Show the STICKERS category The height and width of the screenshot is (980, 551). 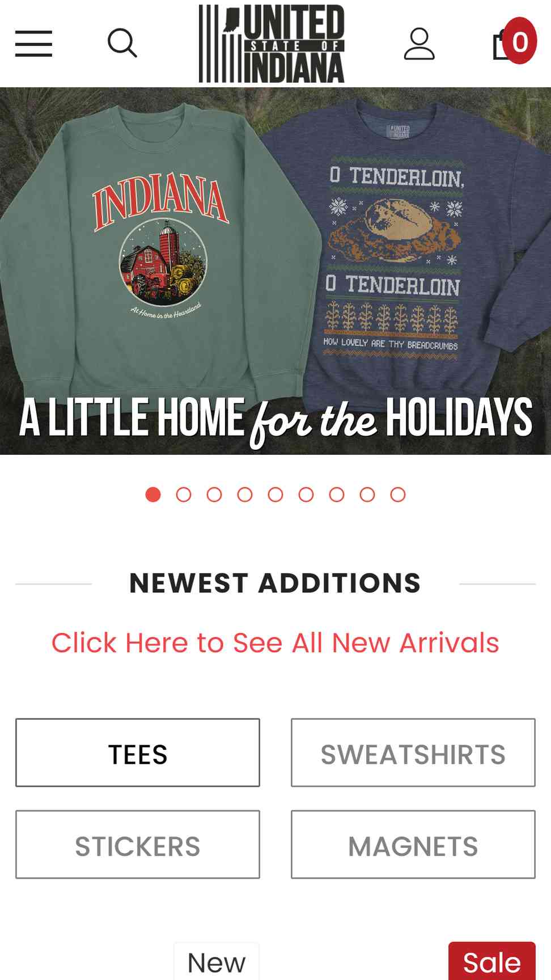138,844
